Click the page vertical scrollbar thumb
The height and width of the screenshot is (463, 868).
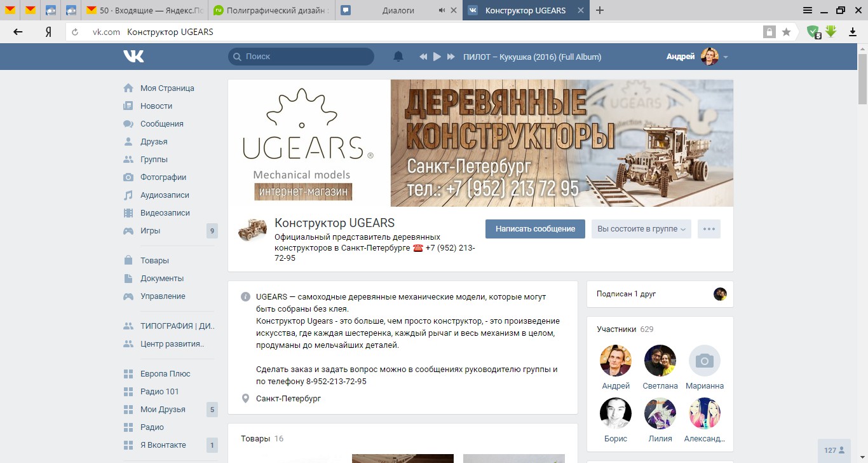coord(862,78)
